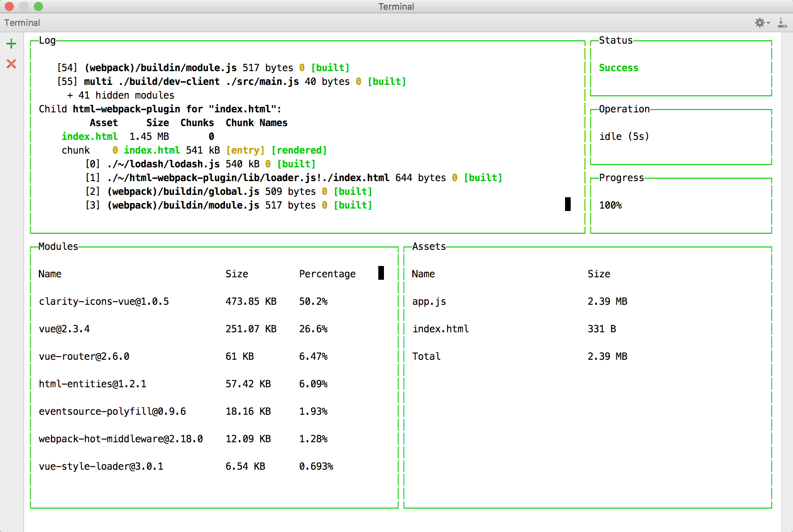
Task: Click the Modules panel scrollbar block
Action: point(381,273)
